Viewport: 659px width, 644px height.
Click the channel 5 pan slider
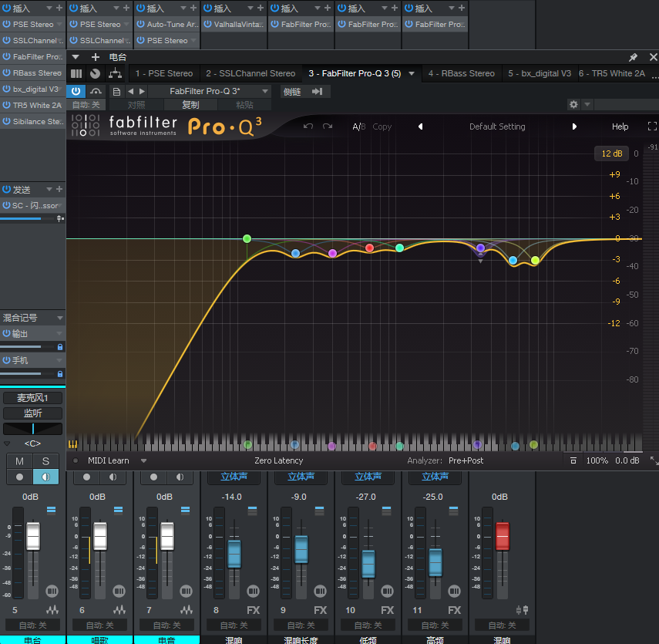point(33,429)
